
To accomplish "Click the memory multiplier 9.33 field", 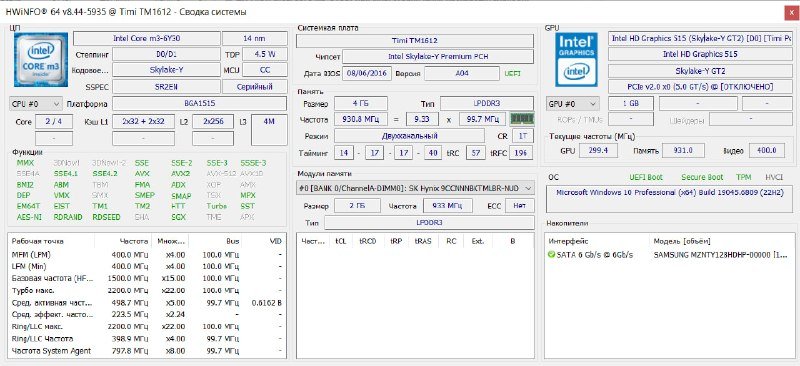I will pos(422,119).
